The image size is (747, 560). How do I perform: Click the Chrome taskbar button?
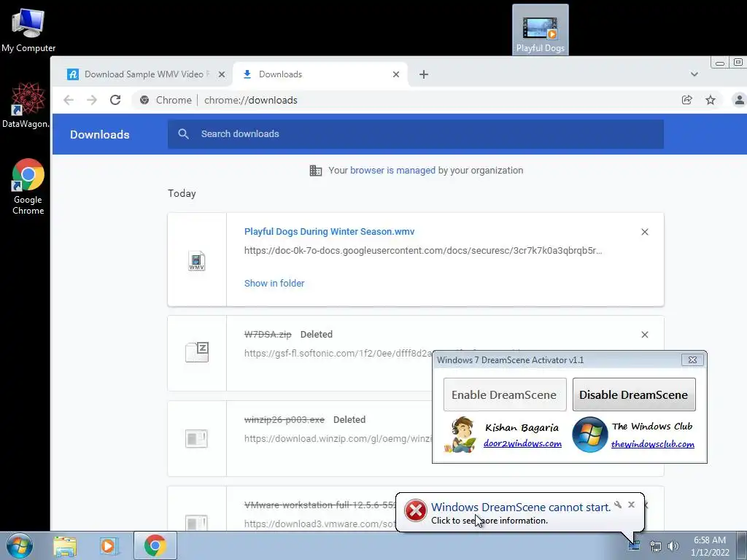155,545
